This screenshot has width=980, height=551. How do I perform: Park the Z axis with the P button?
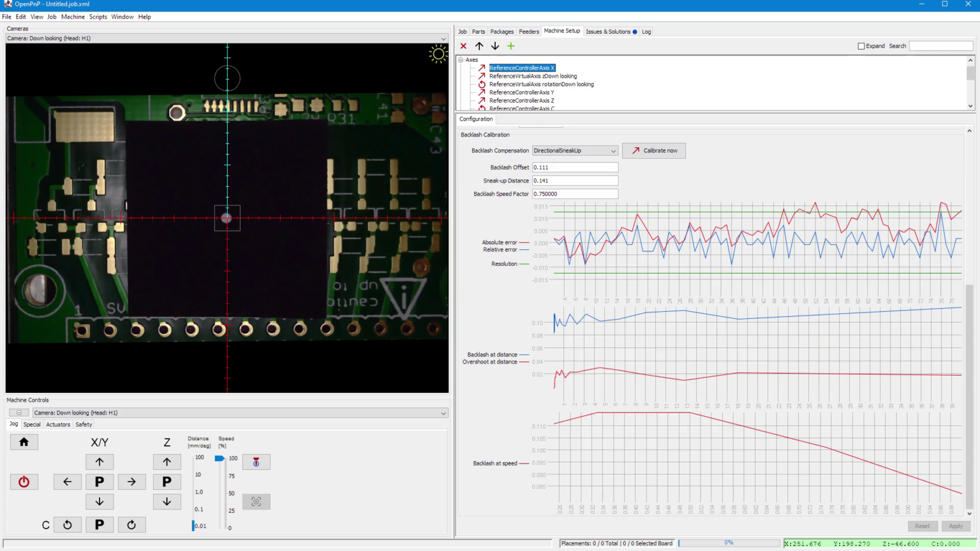click(167, 481)
